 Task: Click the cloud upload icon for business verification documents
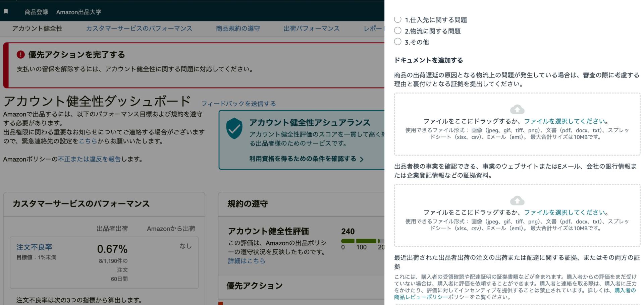click(517, 201)
